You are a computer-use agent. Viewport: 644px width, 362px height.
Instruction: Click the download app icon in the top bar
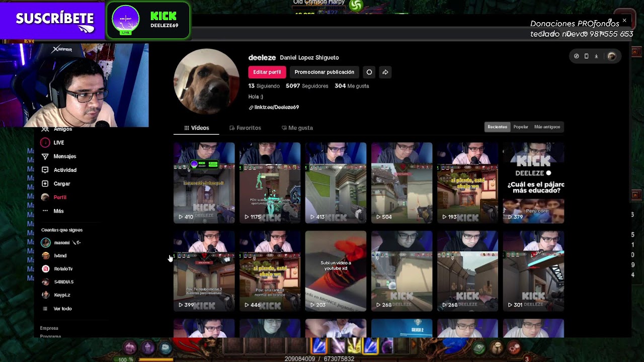pyautogui.click(x=596, y=56)
